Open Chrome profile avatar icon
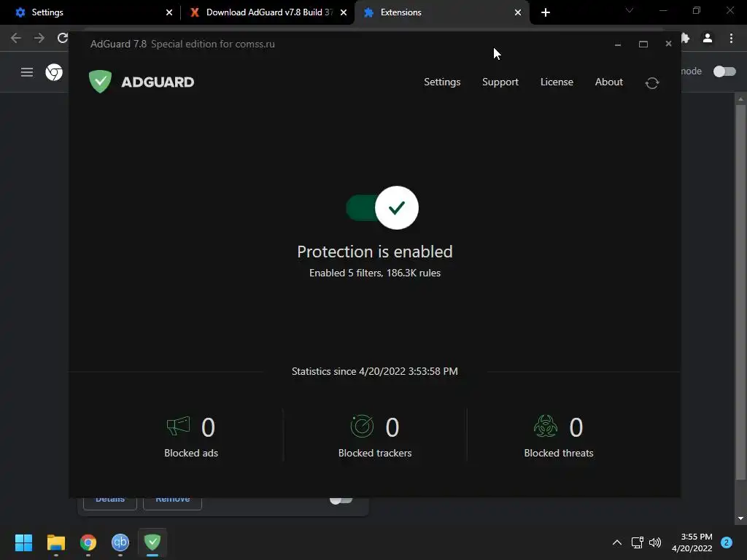The height and width of the screenshot is (560, 747). 708,38
